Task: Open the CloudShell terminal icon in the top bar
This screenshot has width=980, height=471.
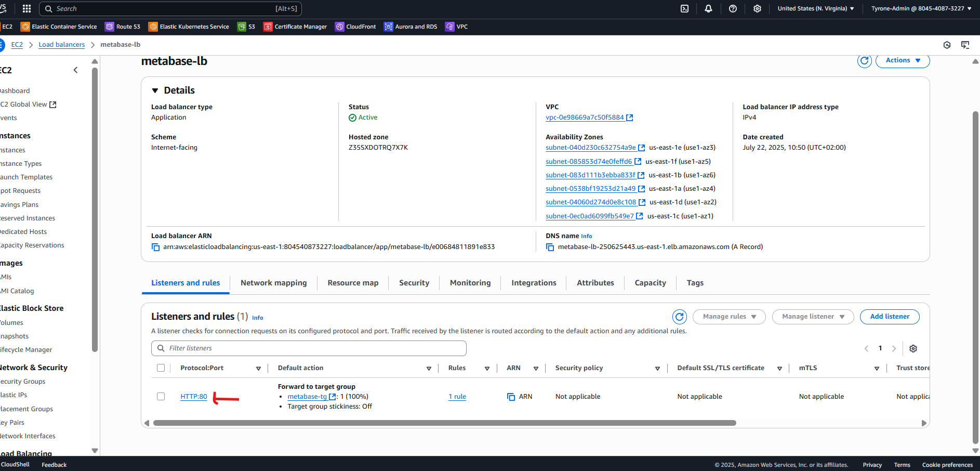Action: pos(684,8)
